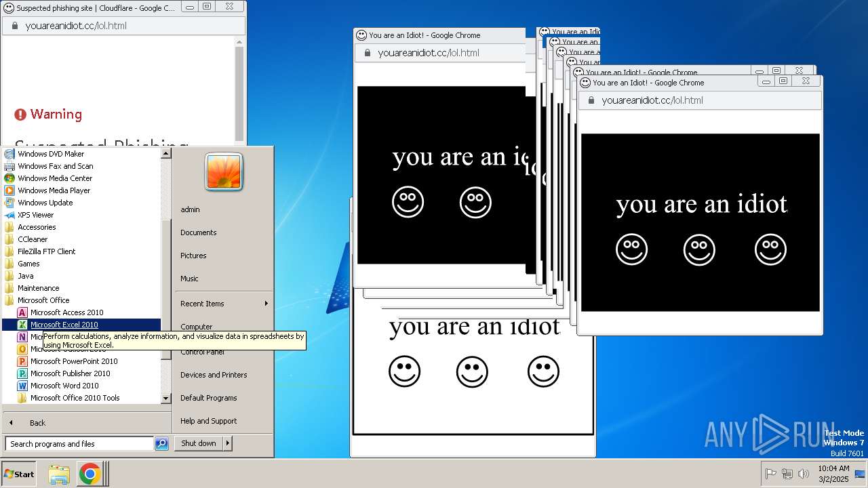Click lock icon in front right Idiot window
The image size is (868, 488).
click(x=591, y=100)
